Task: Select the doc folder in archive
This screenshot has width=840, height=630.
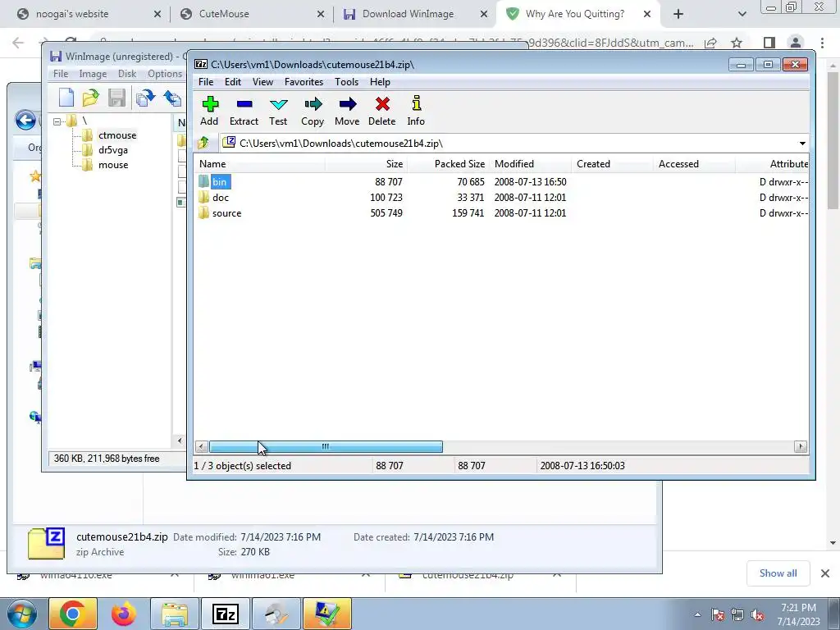Action: [220, 198]
